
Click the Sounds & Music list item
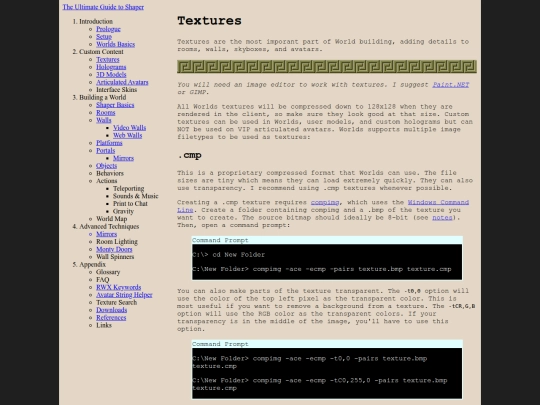135,196
